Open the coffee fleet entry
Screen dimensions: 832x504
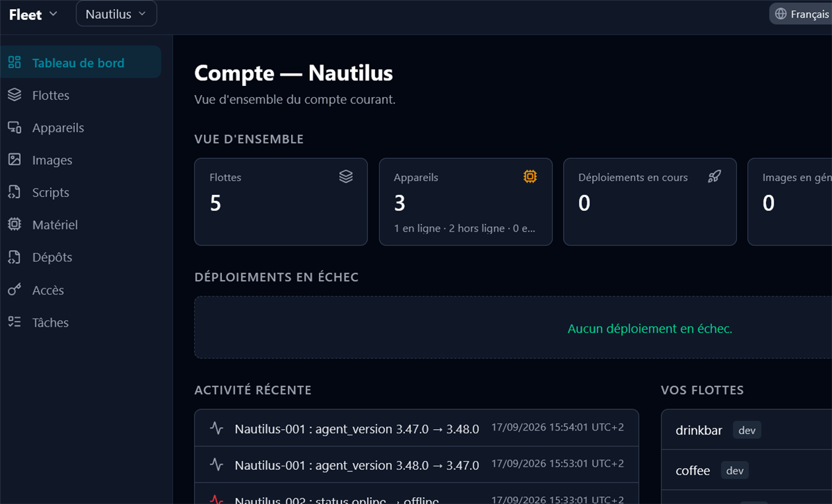click(747, 471)
